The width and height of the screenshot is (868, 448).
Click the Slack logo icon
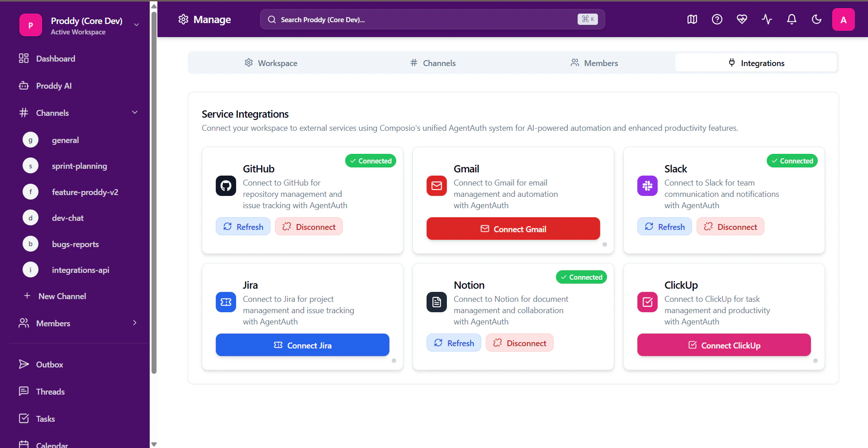647,186
